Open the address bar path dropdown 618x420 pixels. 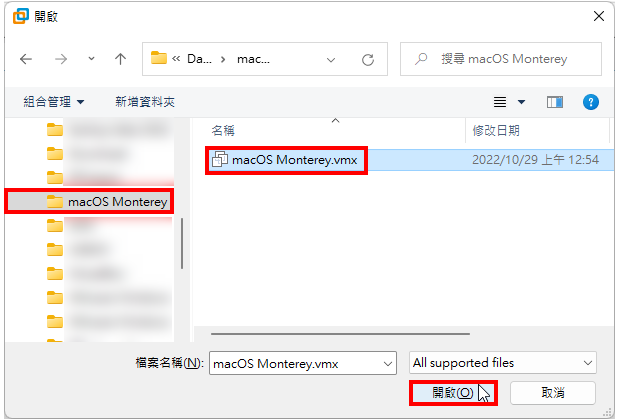click(331, 59)
